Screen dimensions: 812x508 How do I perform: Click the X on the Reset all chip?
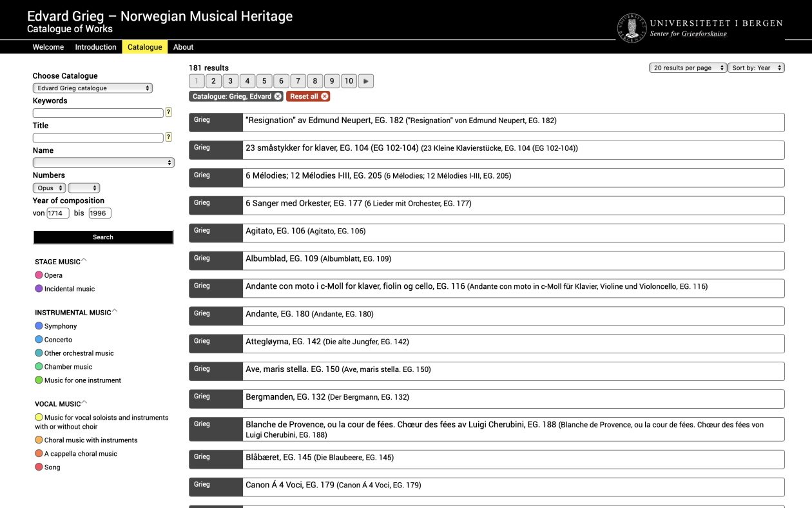pos(324,96)
